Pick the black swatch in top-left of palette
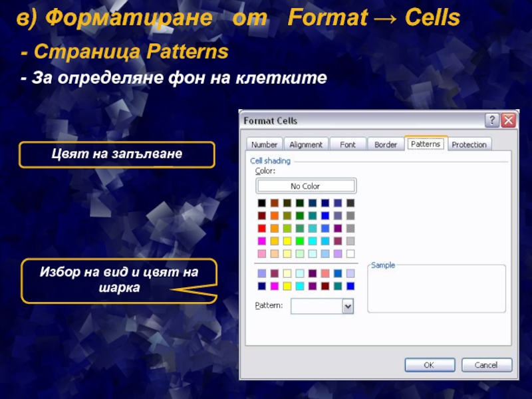 click(x=262, y=203)
